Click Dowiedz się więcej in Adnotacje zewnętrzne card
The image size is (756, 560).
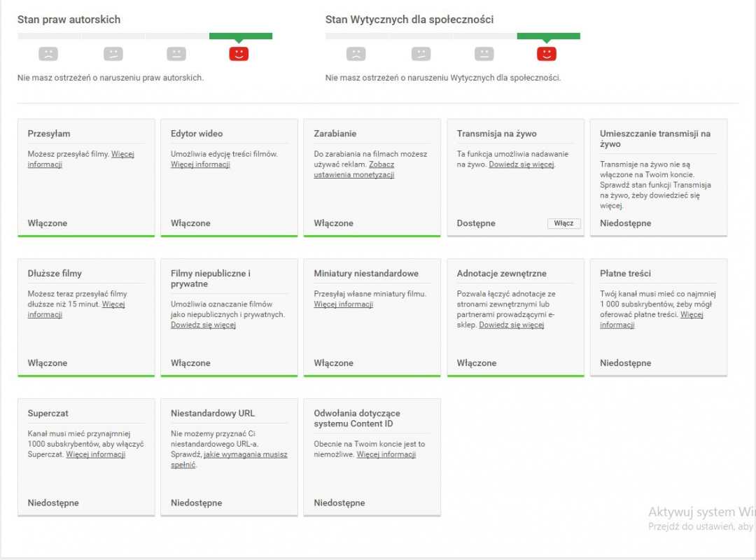tap(511, 325)
